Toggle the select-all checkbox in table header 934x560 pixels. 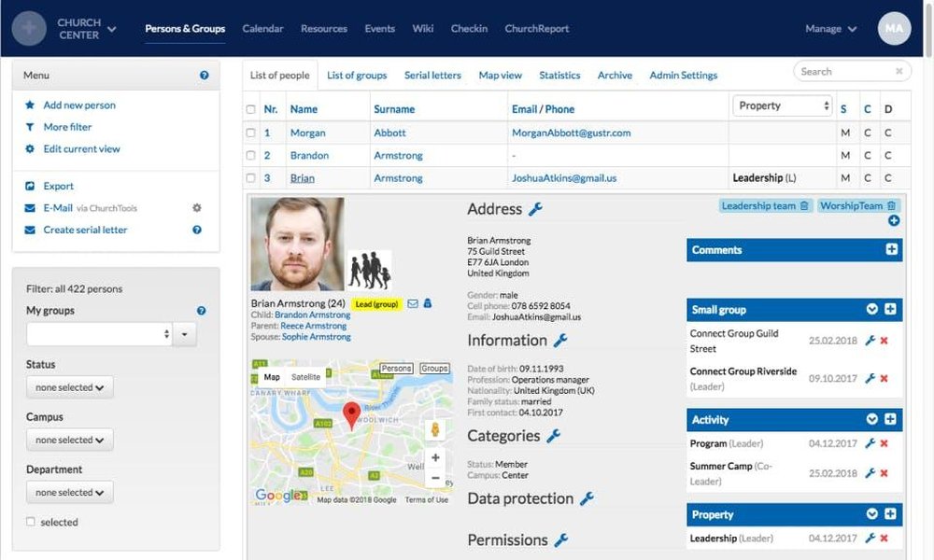(x=250, y=109)
